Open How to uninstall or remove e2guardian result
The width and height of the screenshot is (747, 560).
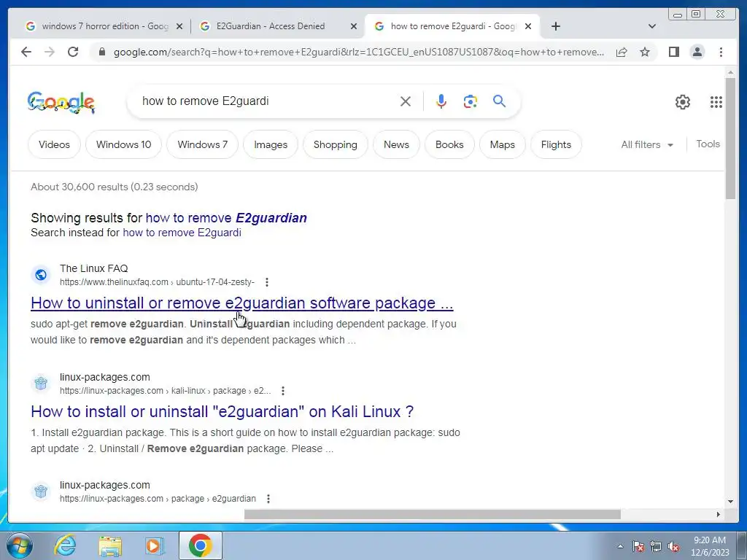tap(242, 303)
